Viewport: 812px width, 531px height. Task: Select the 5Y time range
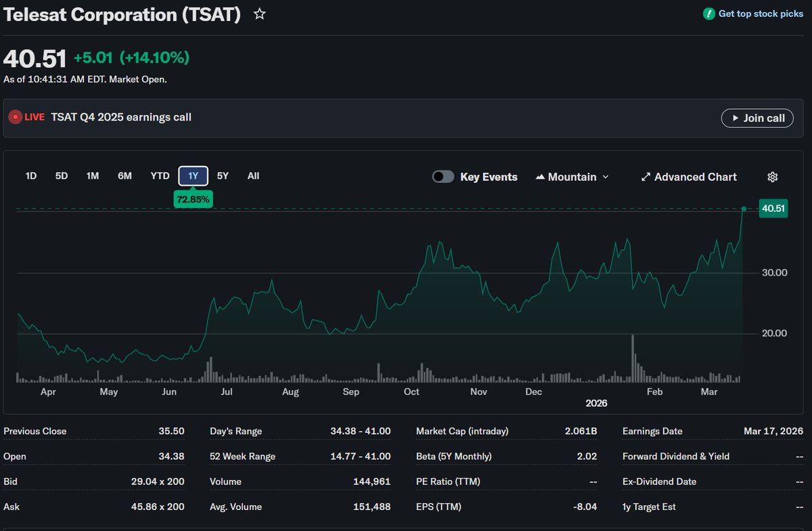coord(223,176)
